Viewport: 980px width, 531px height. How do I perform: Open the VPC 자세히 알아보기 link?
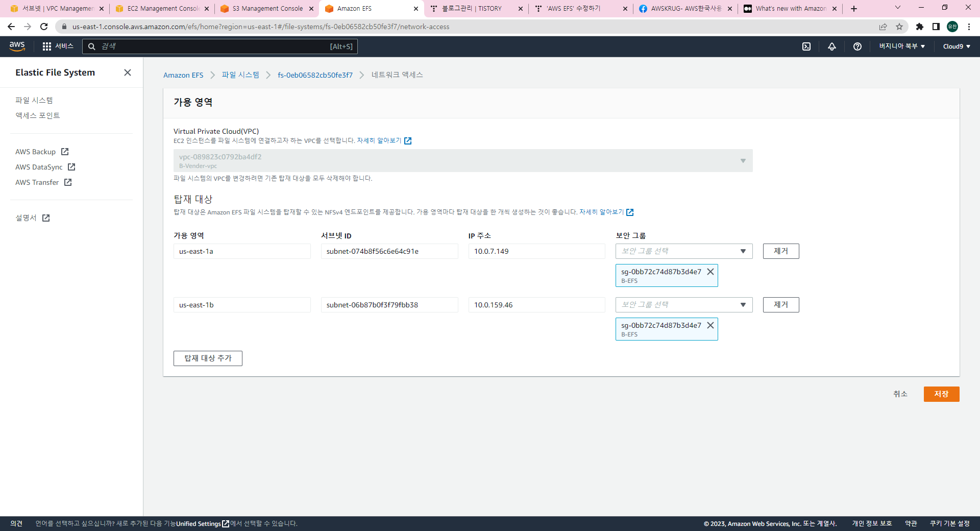[384, 140]
